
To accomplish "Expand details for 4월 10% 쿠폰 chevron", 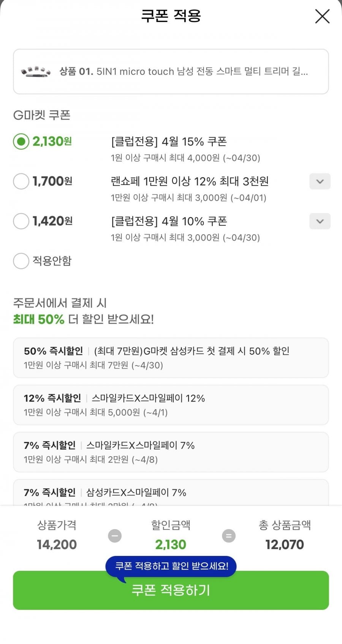I will 320,221.
